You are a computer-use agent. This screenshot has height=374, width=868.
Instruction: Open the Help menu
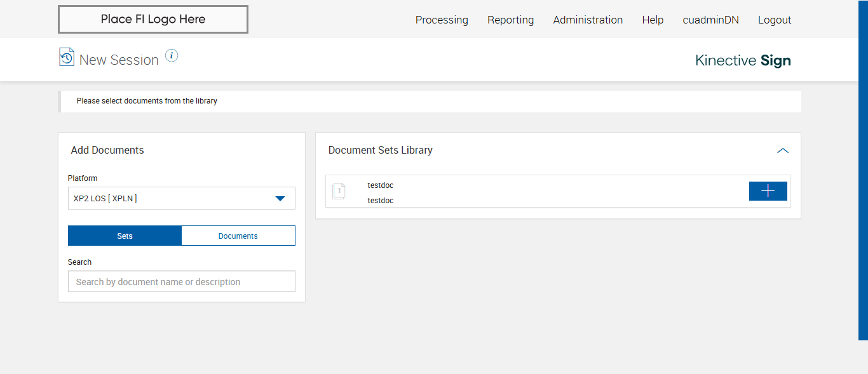(653, 20)
